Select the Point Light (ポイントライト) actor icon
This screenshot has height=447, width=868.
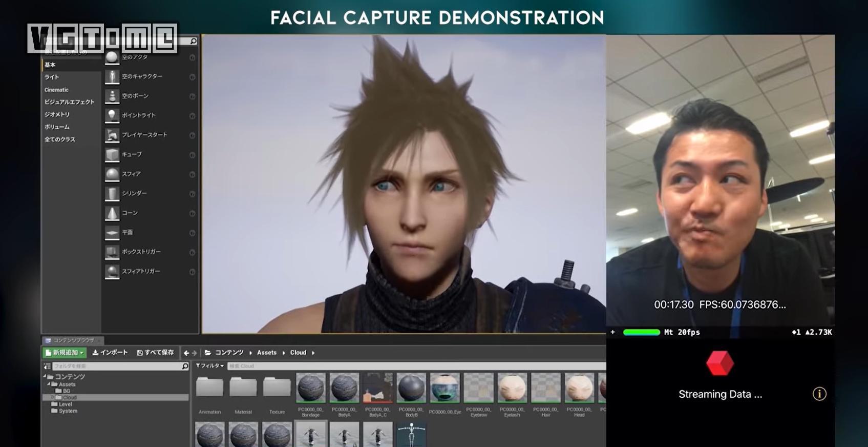point(112,115)
